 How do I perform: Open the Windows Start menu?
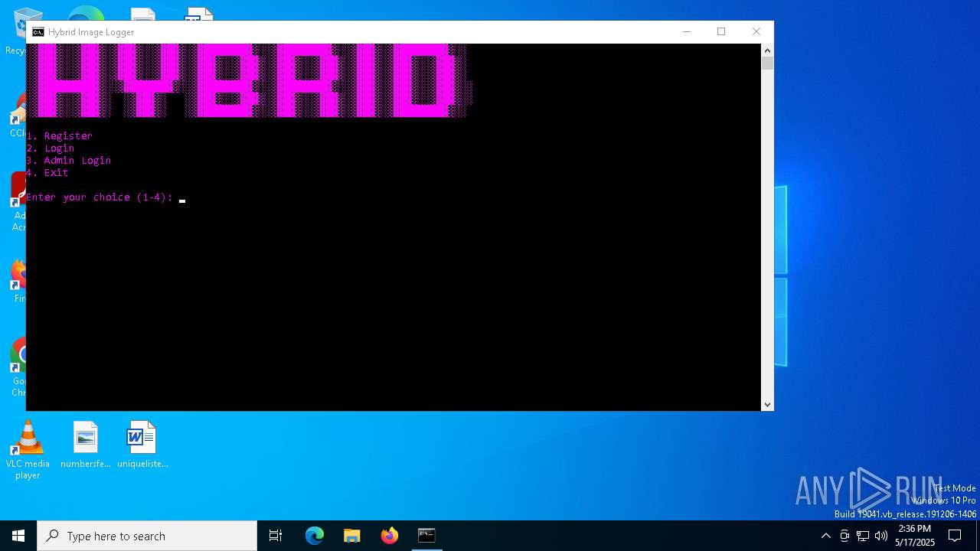click(x=18, y=536)
